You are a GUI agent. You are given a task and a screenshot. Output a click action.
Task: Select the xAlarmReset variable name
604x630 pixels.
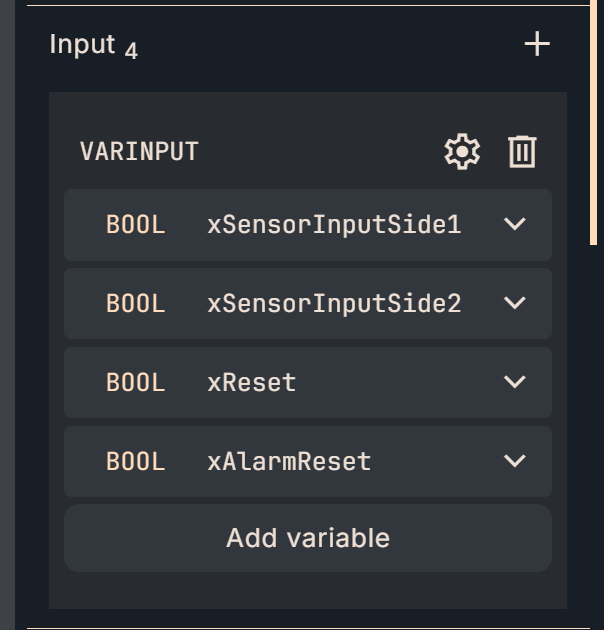[x=289, y=461]
